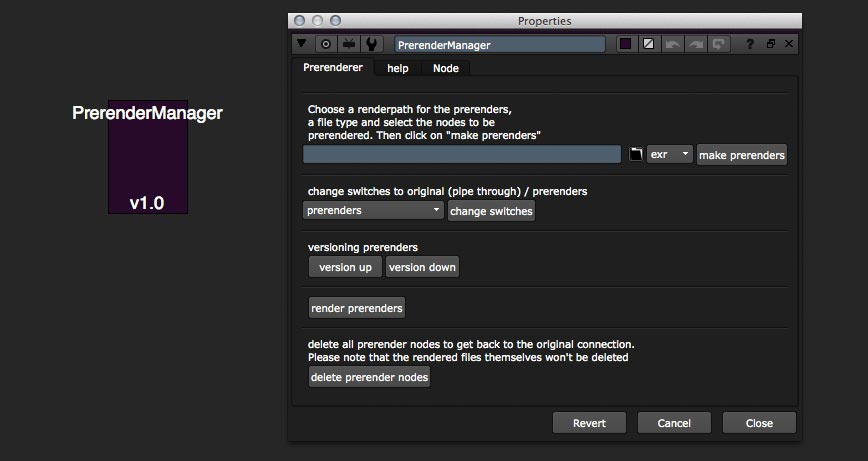Viewport: 868px width, 461px height.
Task: Click the center node icon in the Properties header
Action: (x=326, y=44)
